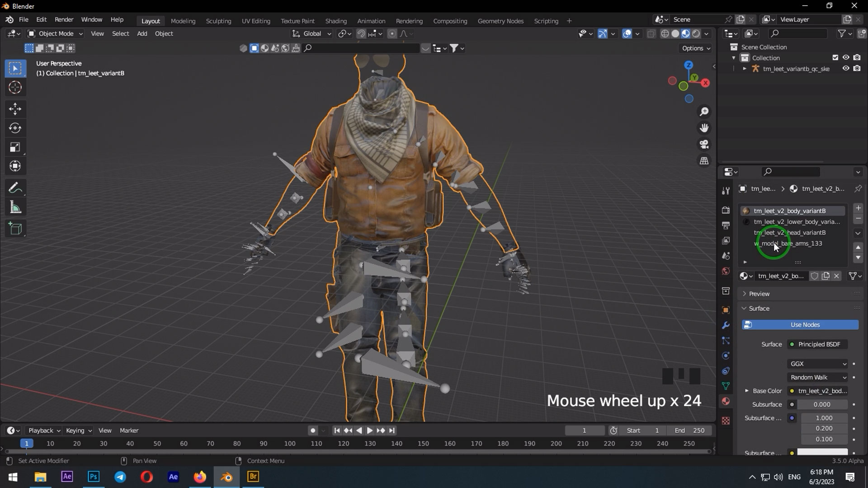Switch to the Shading workspace tab
868x488 pixels.
point(336,21)
